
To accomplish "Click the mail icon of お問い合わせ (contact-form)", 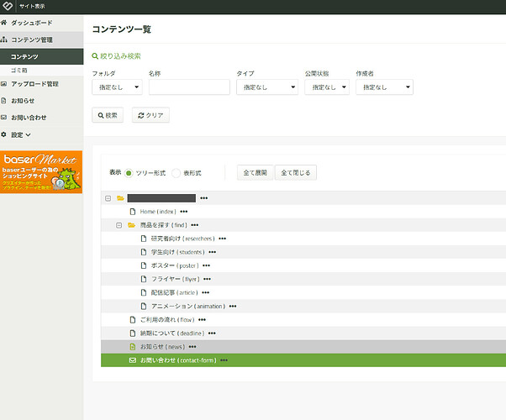I will pos(132,360).
